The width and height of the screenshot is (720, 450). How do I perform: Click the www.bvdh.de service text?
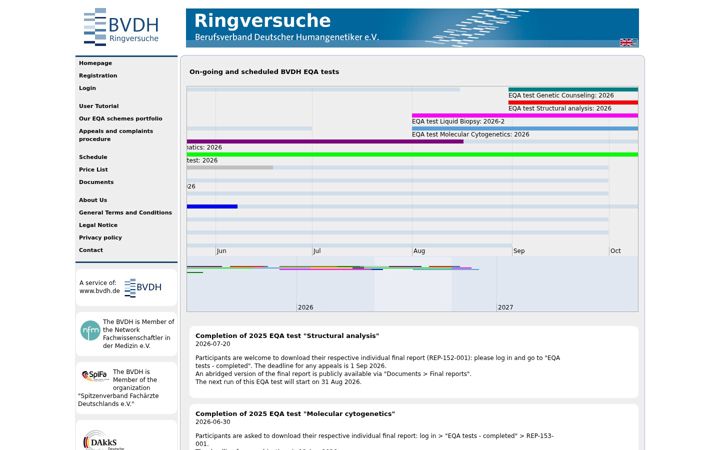pos(99,291)
